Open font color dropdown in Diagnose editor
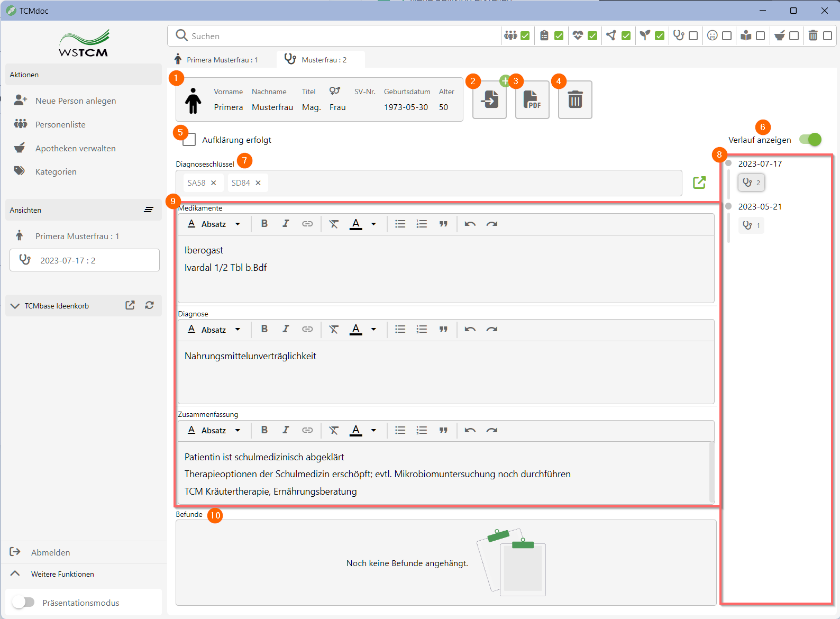 [373, 329]
